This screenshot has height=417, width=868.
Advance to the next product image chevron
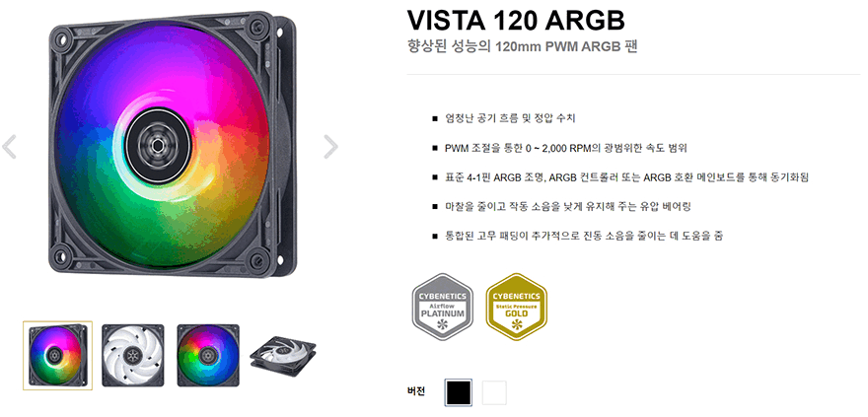tap(330, 147)
